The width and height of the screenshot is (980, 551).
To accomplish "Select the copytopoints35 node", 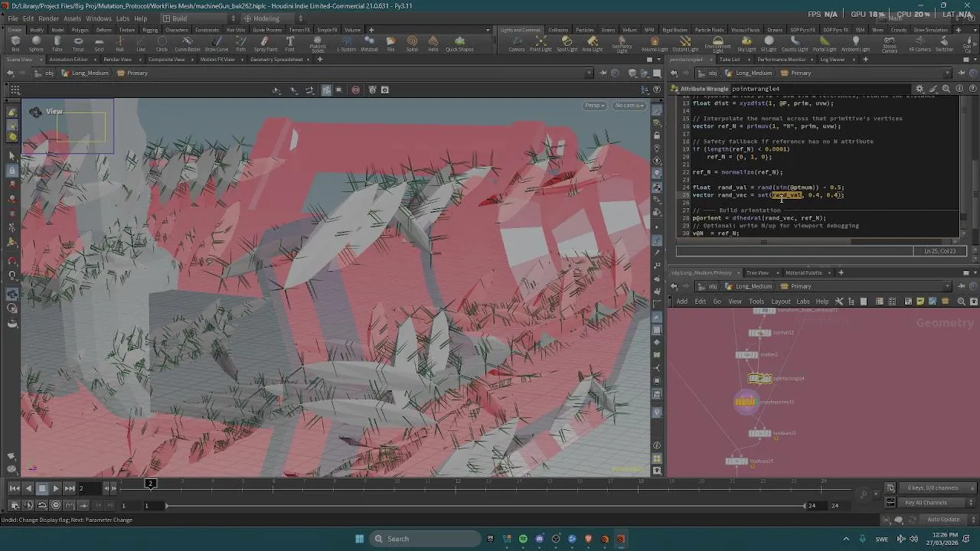I will tap(746, 402).
